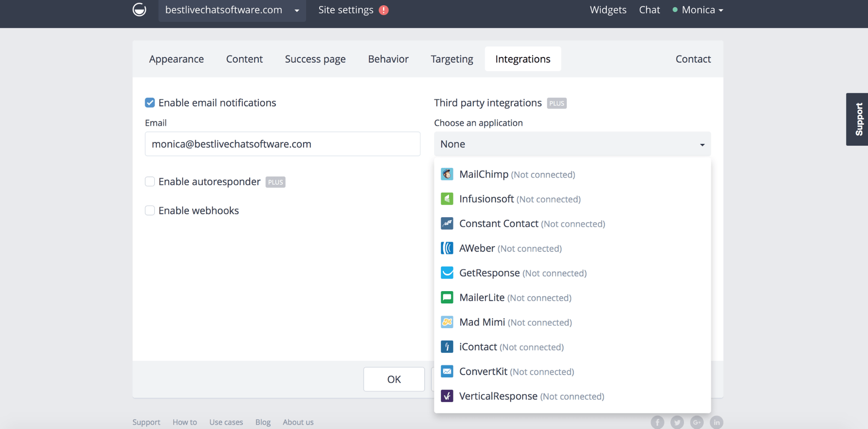
Task: Click the MailChimp monkey icon
Action: click(x=447, y=174)
